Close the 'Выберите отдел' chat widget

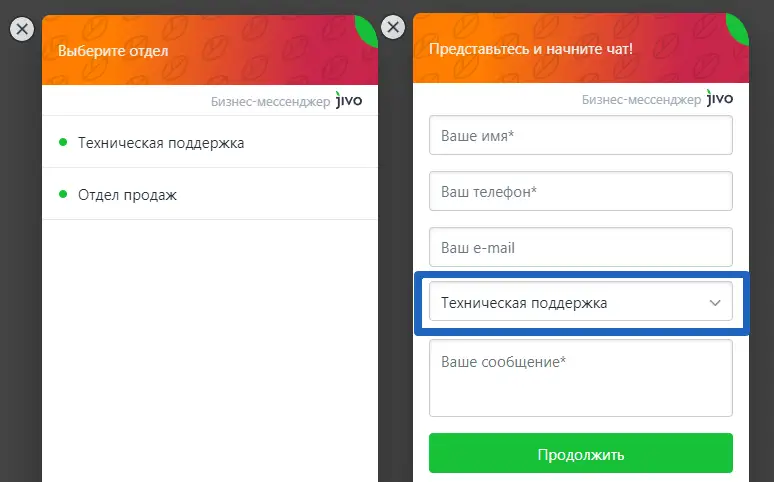[22, 29]
